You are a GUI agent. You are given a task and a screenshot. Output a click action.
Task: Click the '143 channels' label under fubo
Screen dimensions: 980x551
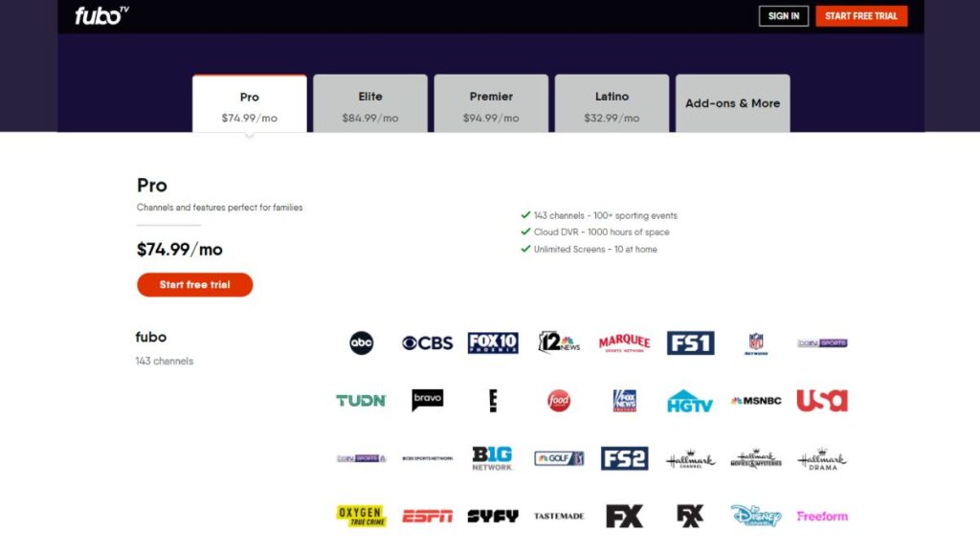tap(165, 361)
